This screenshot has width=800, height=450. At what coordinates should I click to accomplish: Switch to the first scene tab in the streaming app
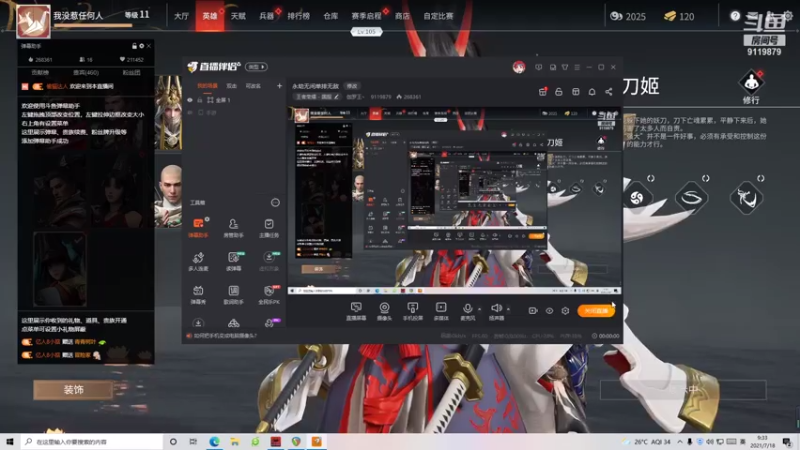click(x=207, y=86)
